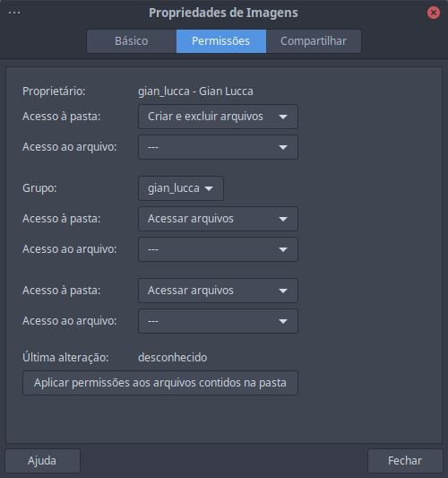Expand others 'Acesso ao arquivo' dropdown
The image size is (448, 478).
(x=218, y=321)
